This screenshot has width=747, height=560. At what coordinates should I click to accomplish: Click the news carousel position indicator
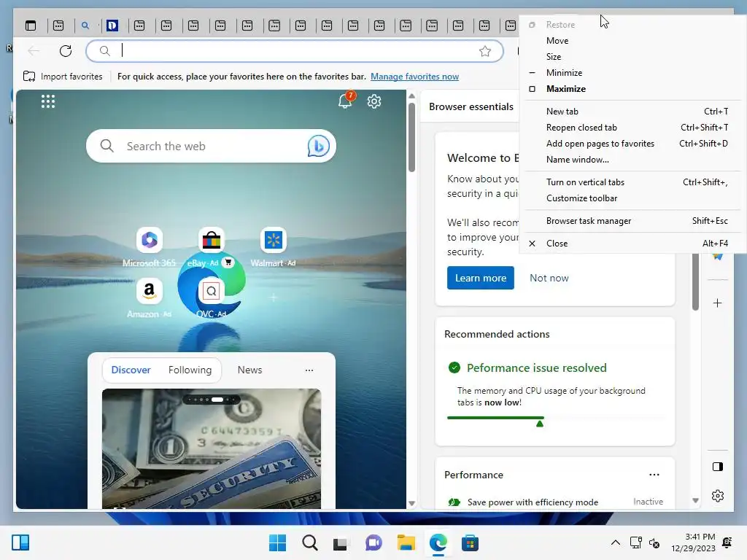coord(212,400)
